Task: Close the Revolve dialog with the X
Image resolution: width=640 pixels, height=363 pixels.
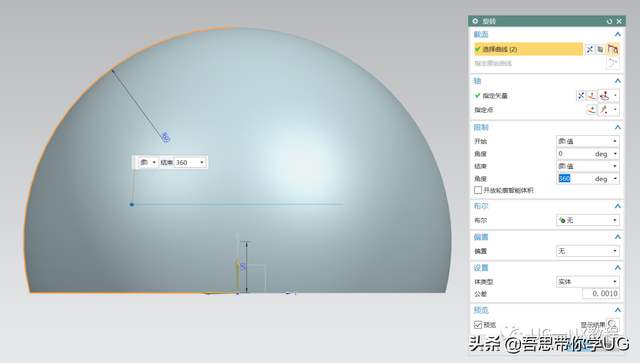Action: 619,21
